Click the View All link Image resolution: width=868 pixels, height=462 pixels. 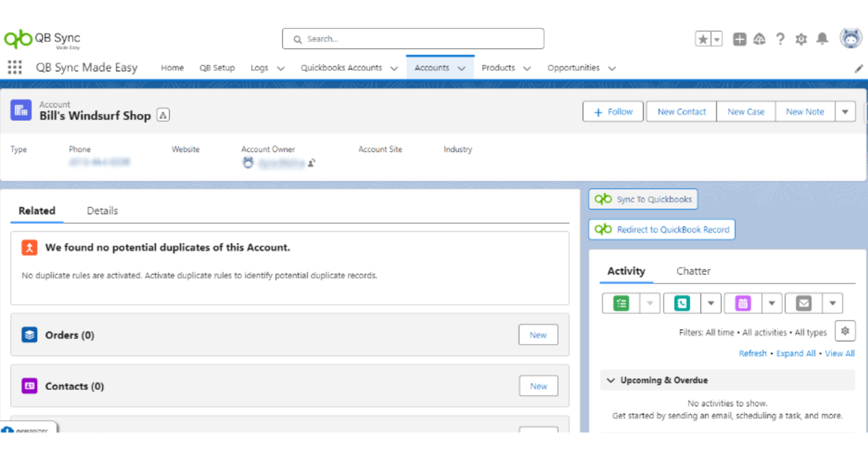coord(840,354)
